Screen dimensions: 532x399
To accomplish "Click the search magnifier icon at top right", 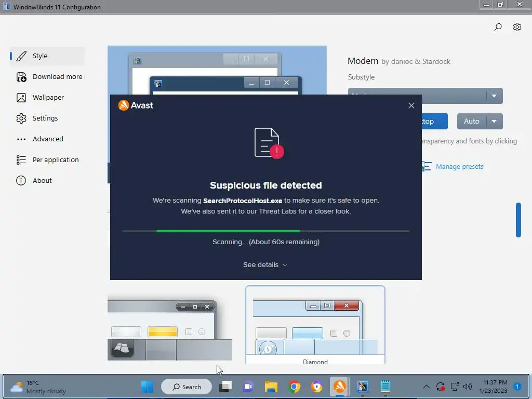I will (498, 27).
